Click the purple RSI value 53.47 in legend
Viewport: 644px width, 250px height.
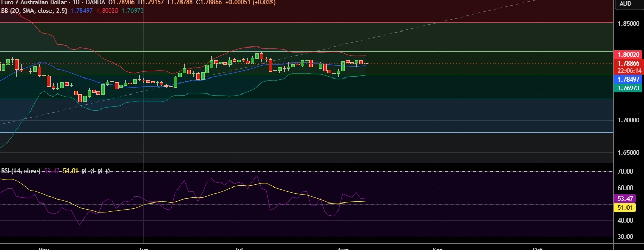pyautogui.click(x=52, y=171)
